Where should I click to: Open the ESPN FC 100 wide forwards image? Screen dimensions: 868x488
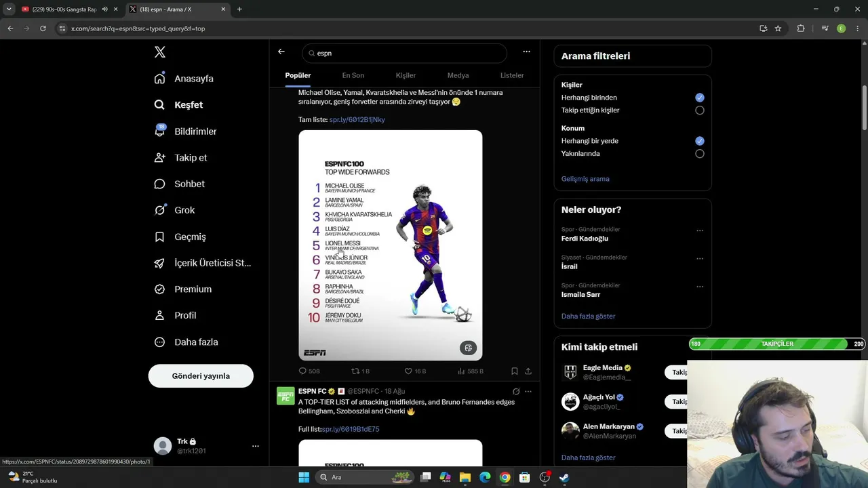(x=391, y=245)
